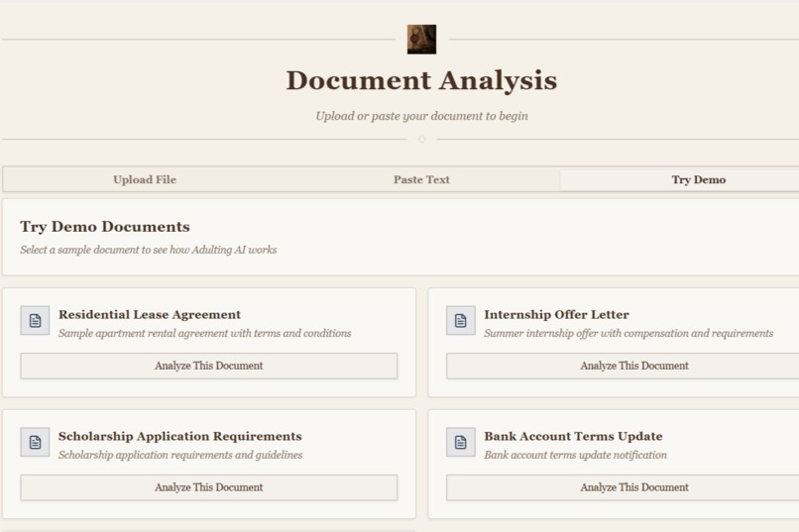Click the 'Bank account terms update notification' description

coord(575,455)
